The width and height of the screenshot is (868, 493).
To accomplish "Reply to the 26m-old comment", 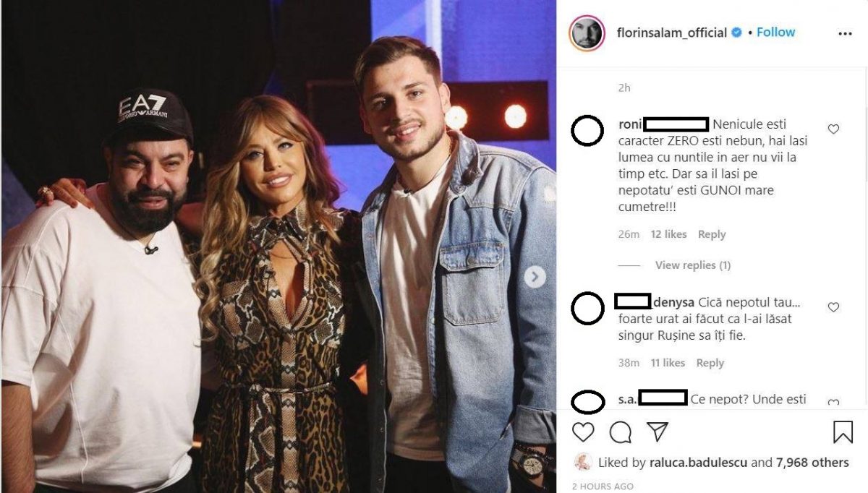I will click(712, 234).
